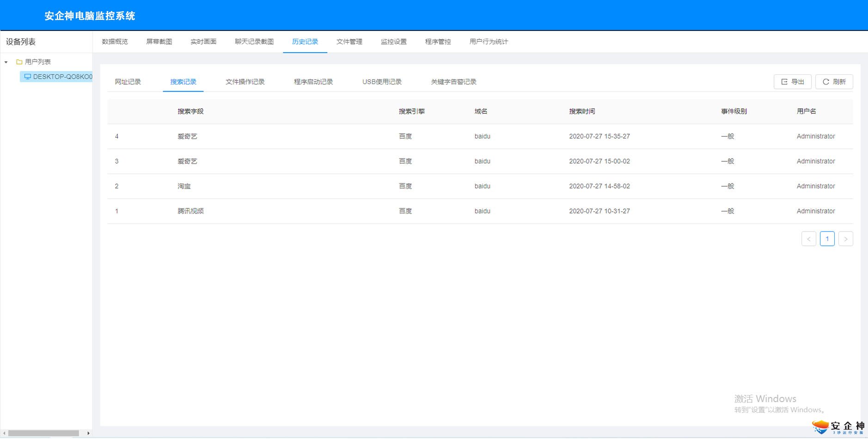
Task: Switch to 屏幕截图 tab
Action: coord(159,42)
